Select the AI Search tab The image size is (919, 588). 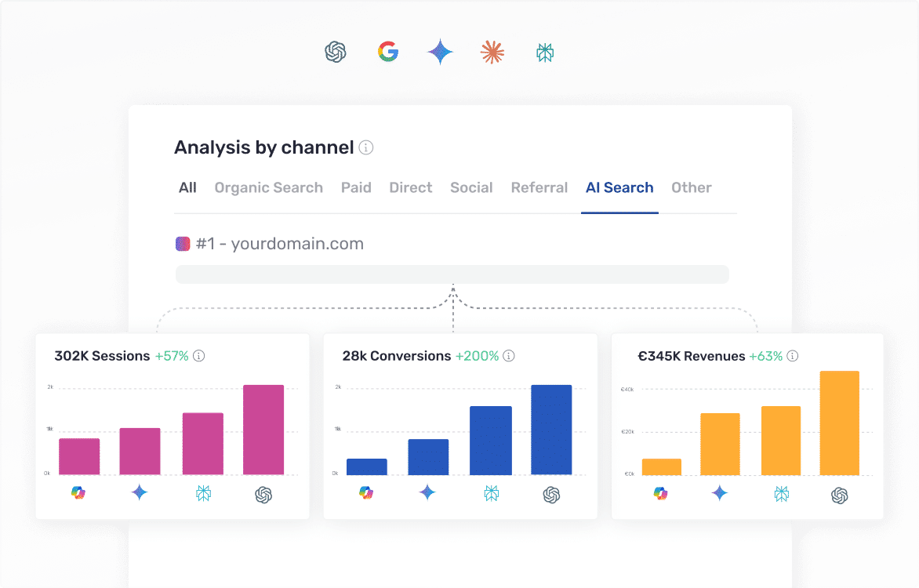point(619,187)
